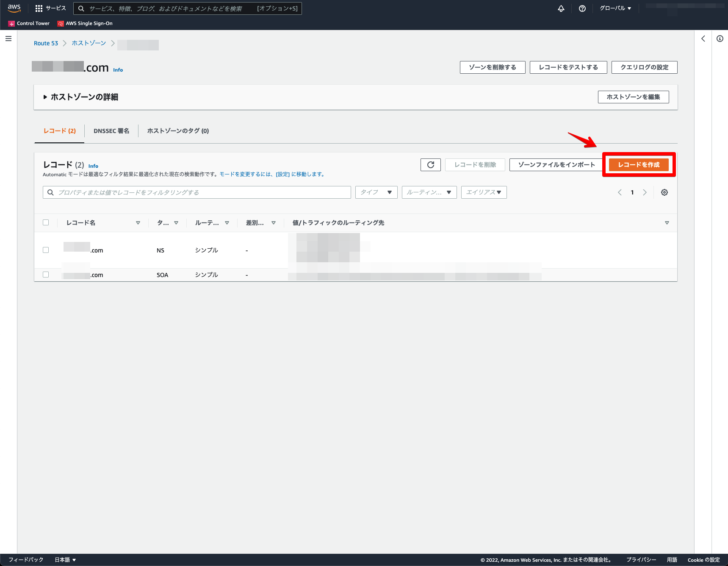This screenshot has height=566, width=728.
Task: Click the シンプル routing cell in the SOA row
Action: click(207, 275)
